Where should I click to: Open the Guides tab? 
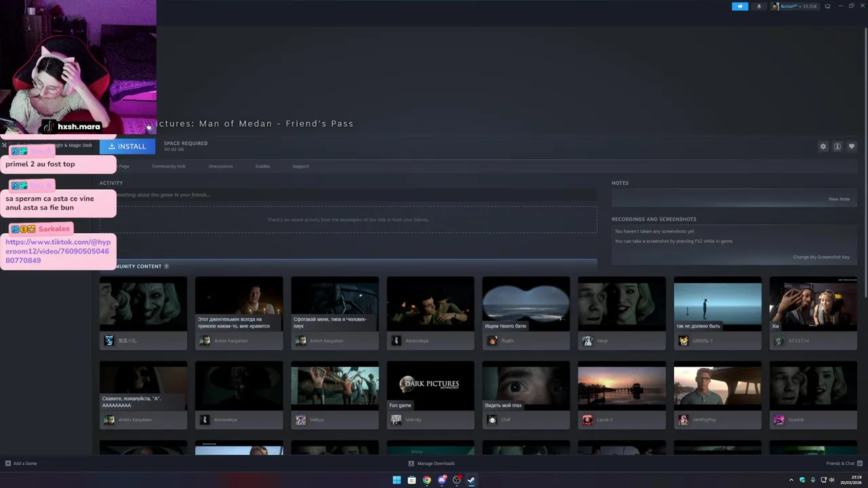point(262,166)
